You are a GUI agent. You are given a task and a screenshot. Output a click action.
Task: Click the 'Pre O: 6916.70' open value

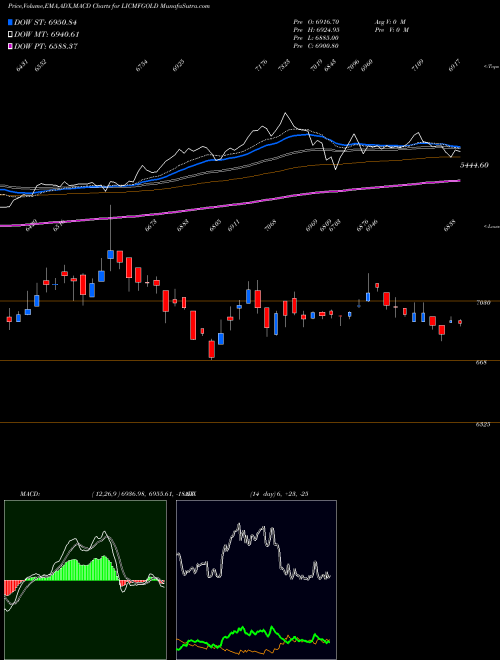[316, 21]
